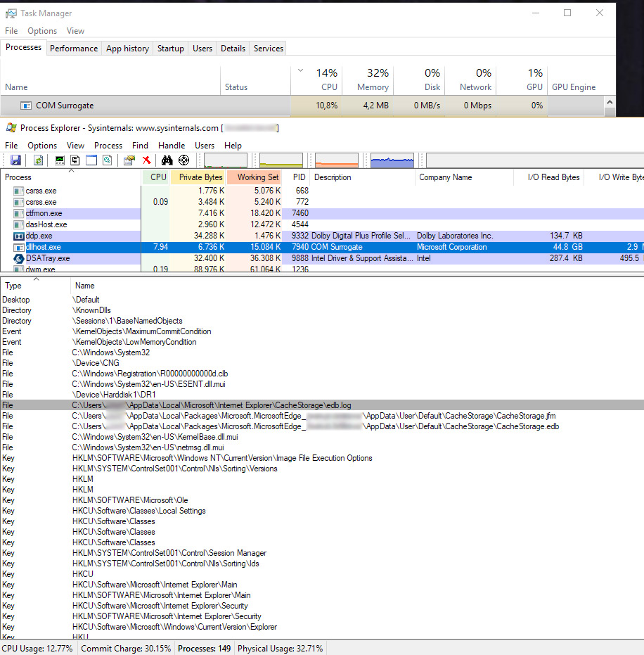Image resolution: width=644 pixels, height=655 pixels.
Task: Click the Working Set column header
Action: click(x=257, y=177)
